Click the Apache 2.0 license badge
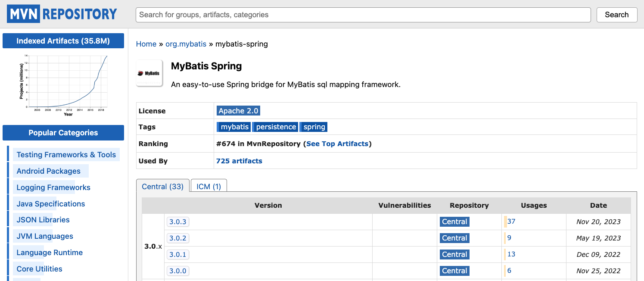The height and width of the screenshot is (281, 644). [238, 110]
